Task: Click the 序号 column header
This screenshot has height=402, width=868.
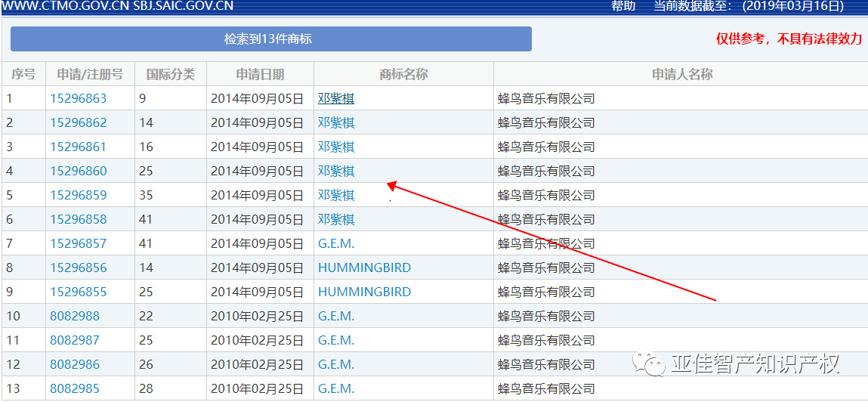Action: pyautogui.click(x=23, y=74)
